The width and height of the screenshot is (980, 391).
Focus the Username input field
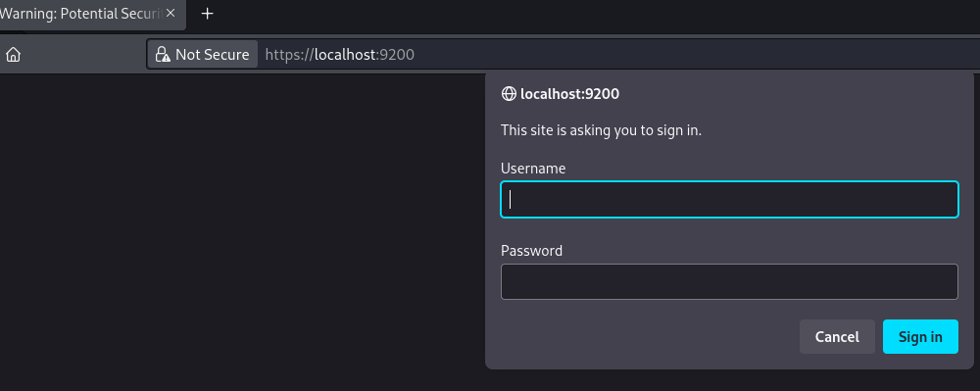(x=729, y=199)
